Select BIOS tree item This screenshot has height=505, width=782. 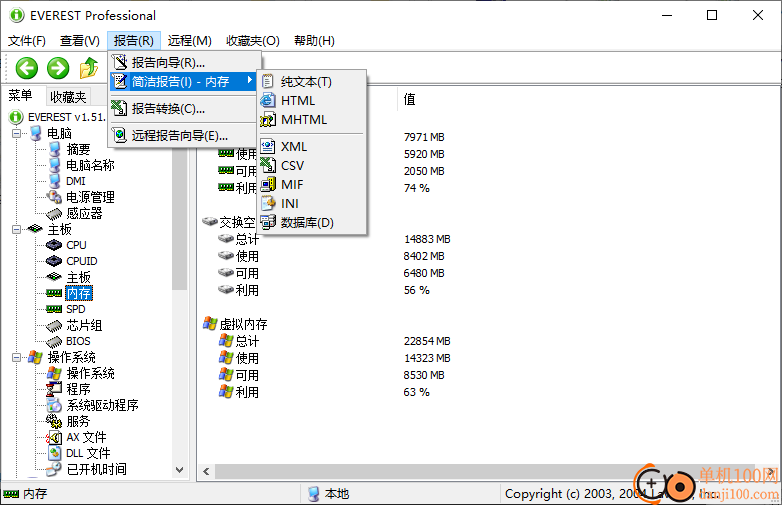click(78, 341)
